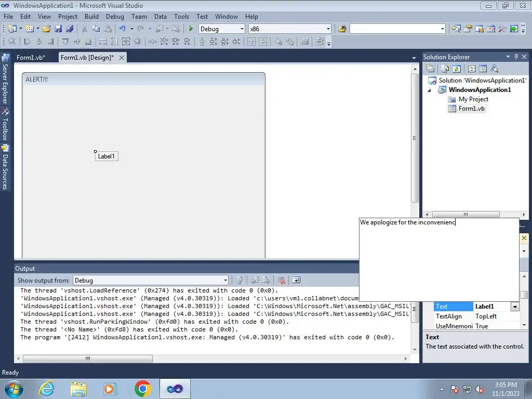This screenshot has height=399, width=532.
Task: Open the active documents list dropdown arrow
Action: pyautogui.click(x=414, y=58)
